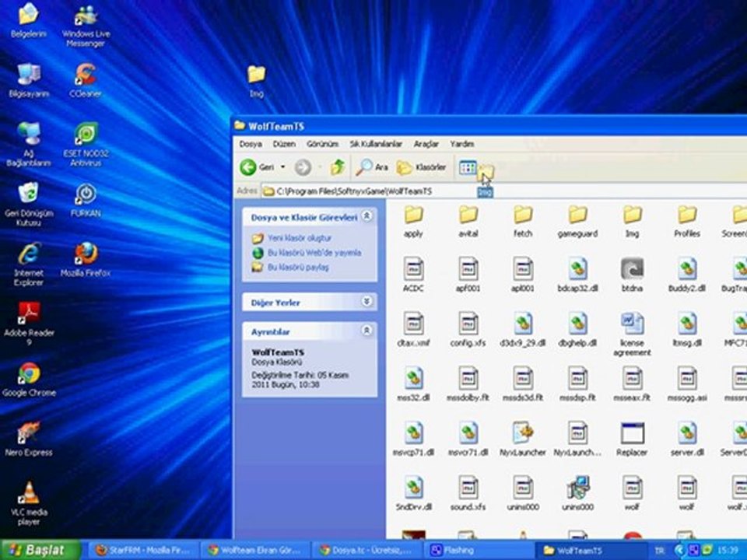Switch to Dosya.tc Chrome taskbar button
Screen dimensions: 747x560
[x=366, y=551]
